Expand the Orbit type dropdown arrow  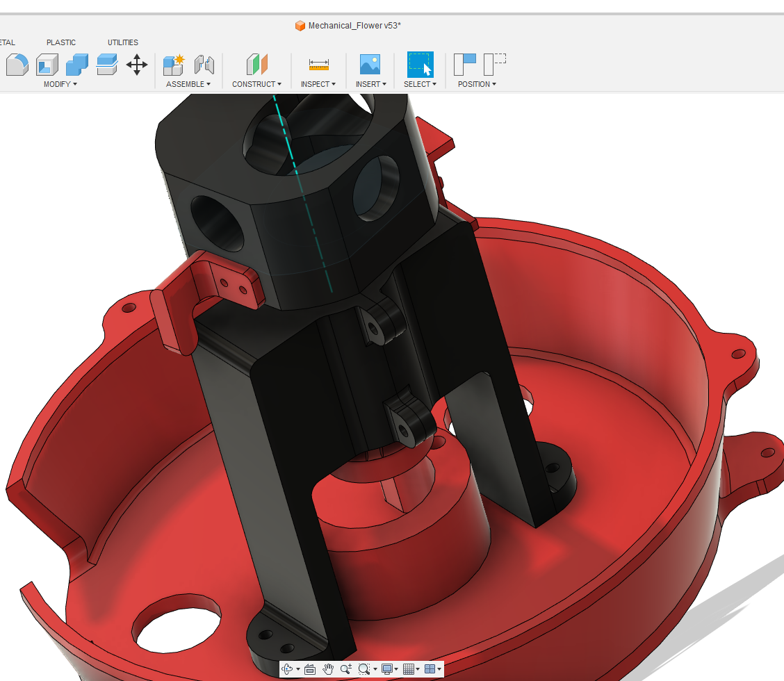click(x=298, y=669)
